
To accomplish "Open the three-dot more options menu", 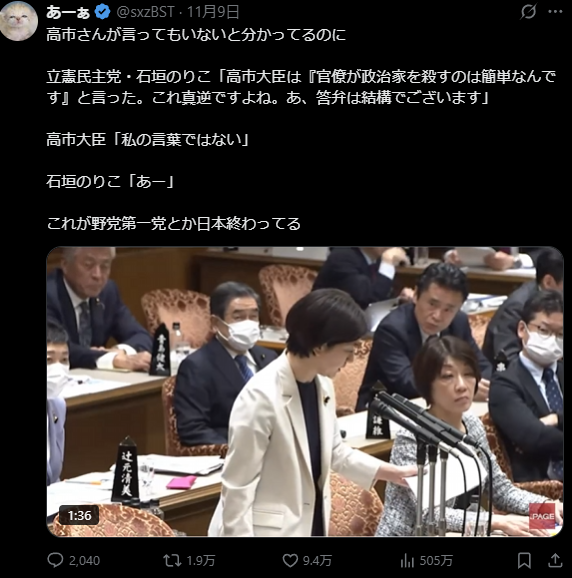I will (555, 12).
